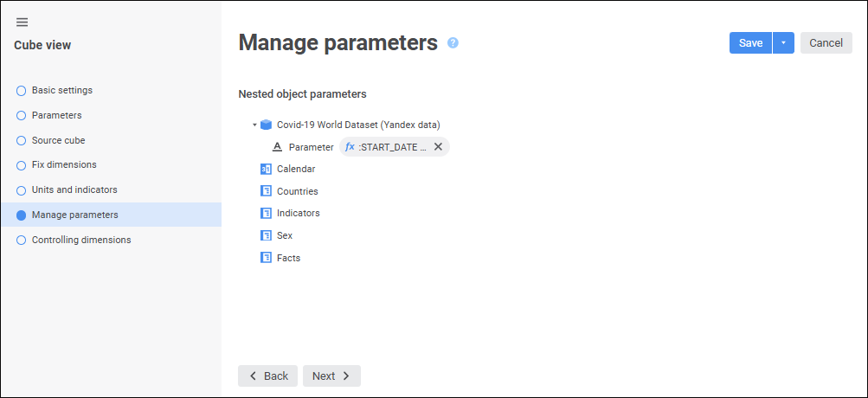Screen dimensions: 868x398
Task: Click the Sex dimension icon
Action: 266,235
